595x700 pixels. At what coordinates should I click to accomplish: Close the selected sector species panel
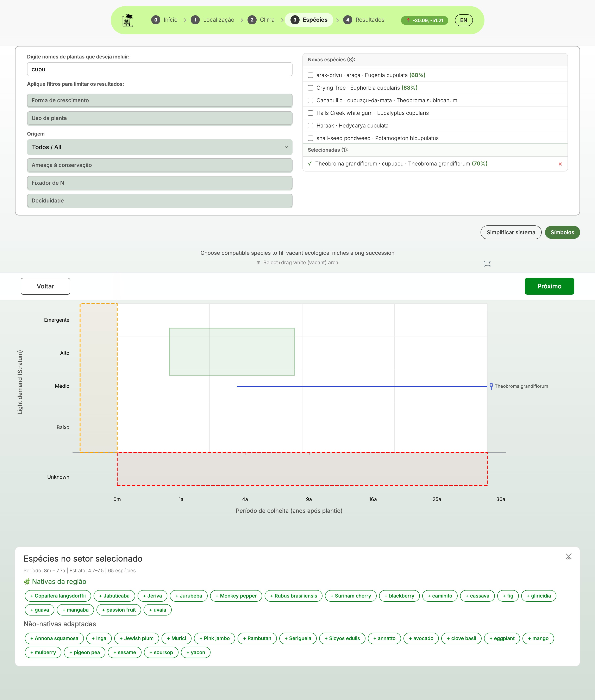pyautogui.click(x=568, y=557)
